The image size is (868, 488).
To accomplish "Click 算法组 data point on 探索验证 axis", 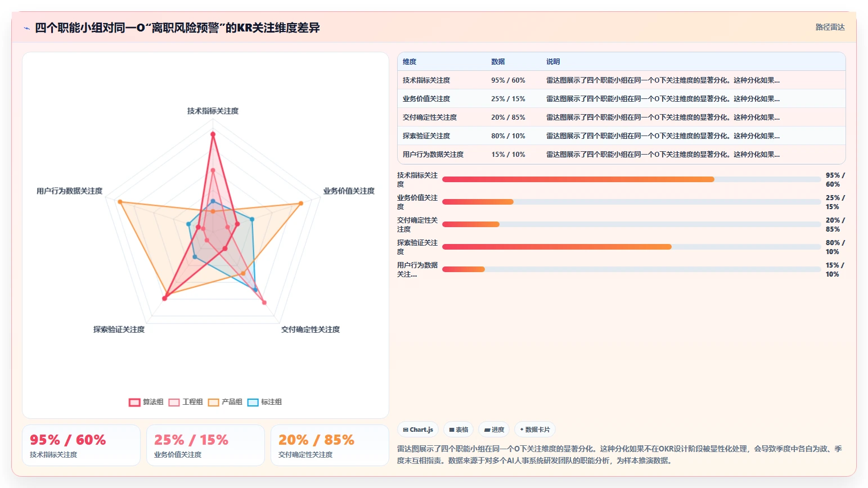I will (x=164, y=299).
